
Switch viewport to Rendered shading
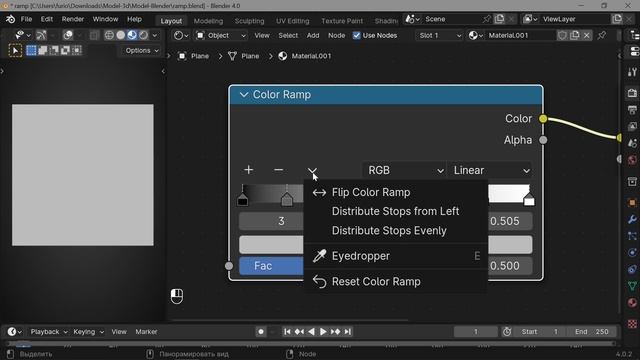coord(143,36)
